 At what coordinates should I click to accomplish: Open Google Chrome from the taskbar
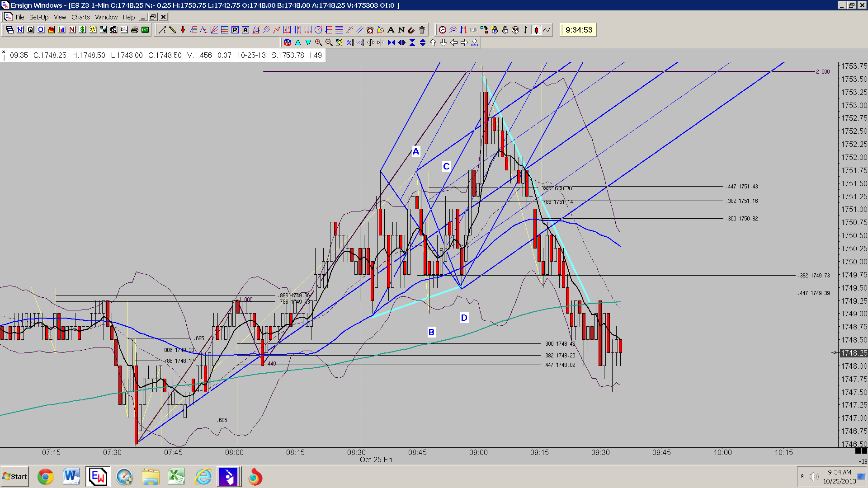coord(45,477)
